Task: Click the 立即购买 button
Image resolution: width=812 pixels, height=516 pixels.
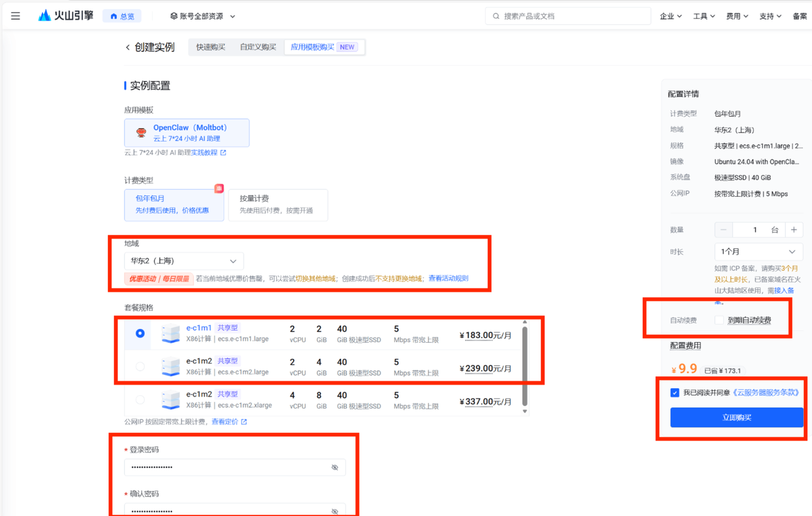Action: 737,418
